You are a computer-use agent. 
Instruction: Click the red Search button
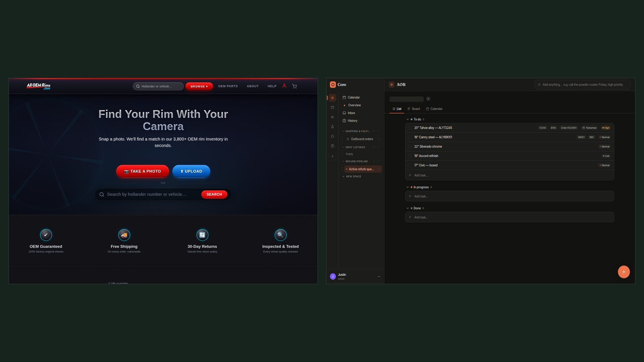point(214,194)
